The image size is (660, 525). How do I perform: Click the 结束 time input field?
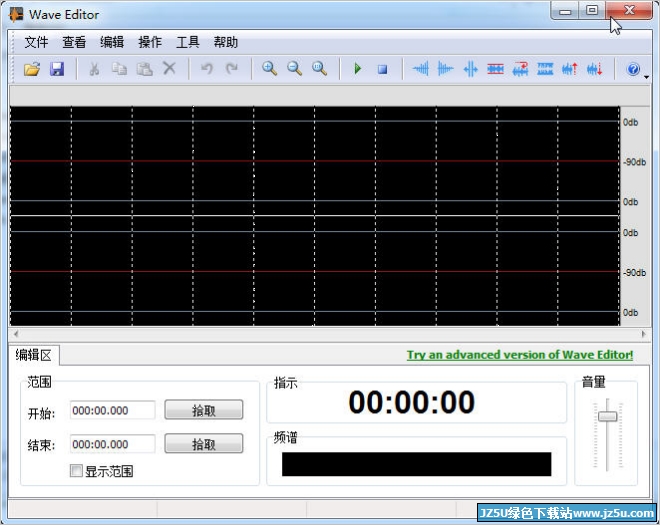112,444
